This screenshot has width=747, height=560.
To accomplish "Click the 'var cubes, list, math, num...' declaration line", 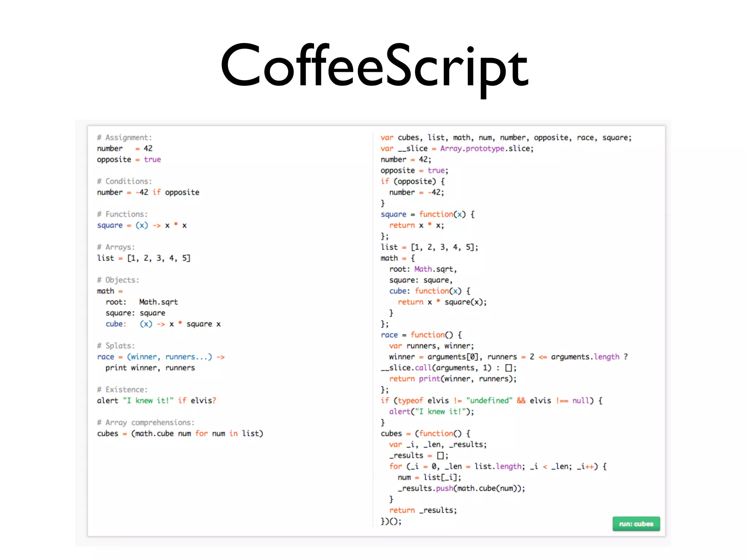I will click(506, 137).
